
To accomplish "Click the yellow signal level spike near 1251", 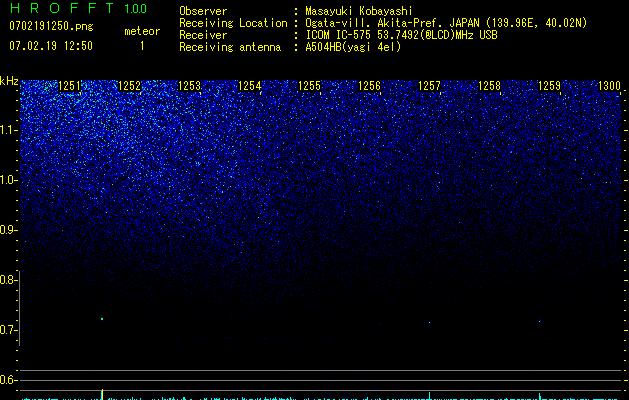I will 102,394.
